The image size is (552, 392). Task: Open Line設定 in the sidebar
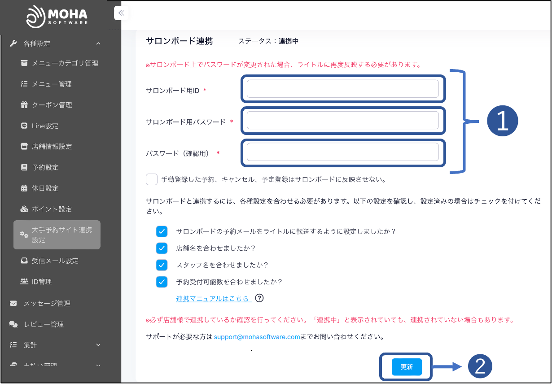[x=45, y=126]
